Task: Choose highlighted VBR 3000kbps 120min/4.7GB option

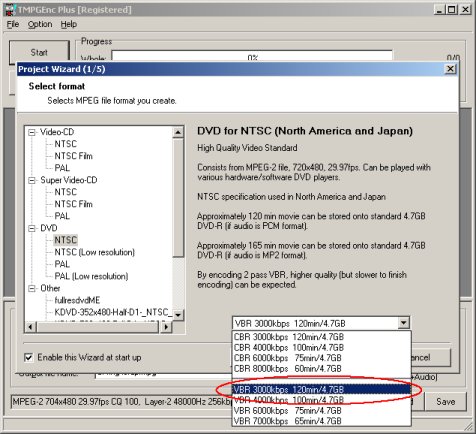Action: coord(322,389)
